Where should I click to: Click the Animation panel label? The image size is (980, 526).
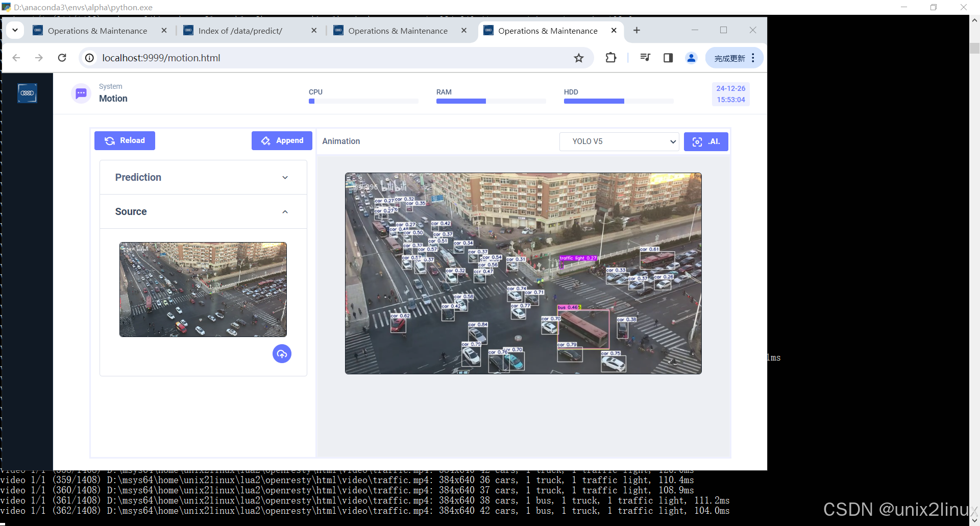click(341, 141)
